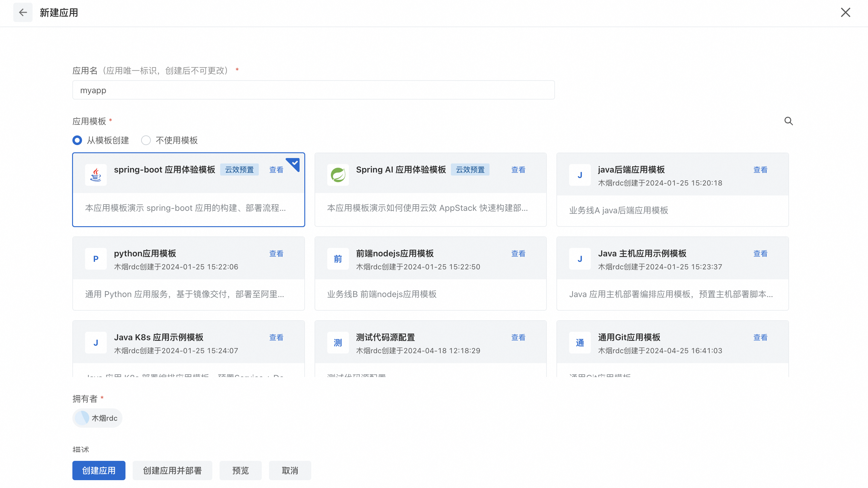Open 查看 for Java 主机应用示例模板
This screenshot has width=868, height=488.
click(x=760, y=253)
